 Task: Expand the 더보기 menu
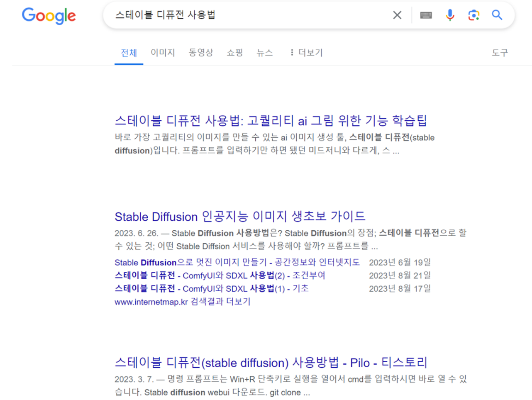306,53
